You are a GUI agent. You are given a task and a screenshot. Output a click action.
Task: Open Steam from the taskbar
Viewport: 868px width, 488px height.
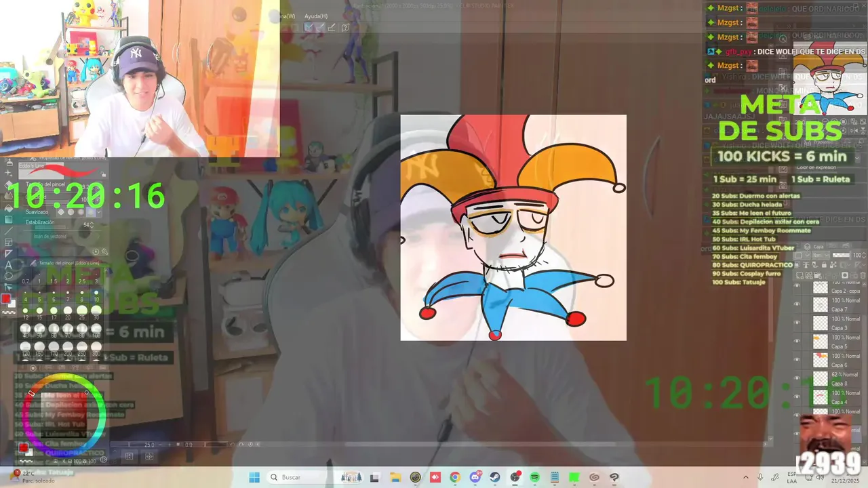(x=495, y=477)
